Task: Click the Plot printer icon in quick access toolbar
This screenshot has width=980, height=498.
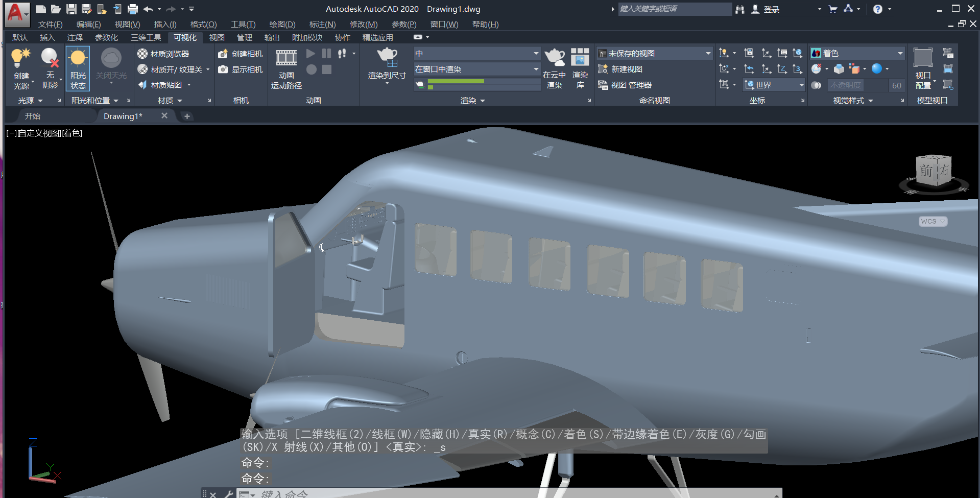Action: point(132,9)
